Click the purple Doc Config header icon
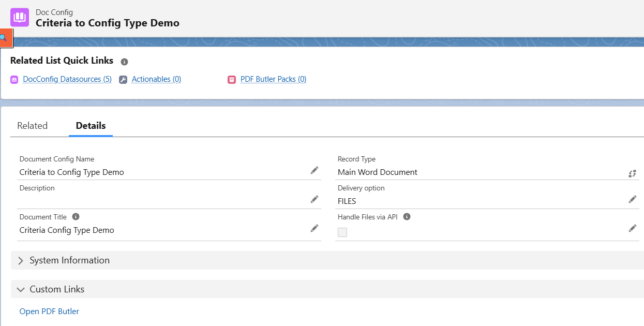 [x=20, y=18]
